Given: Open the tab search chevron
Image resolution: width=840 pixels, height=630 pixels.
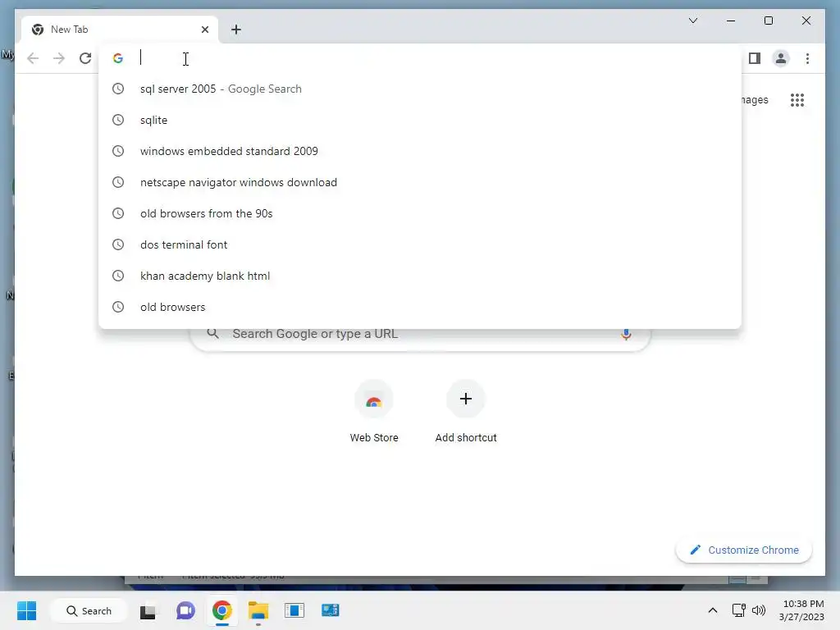Looking at the screenshot, I should 692,21.
